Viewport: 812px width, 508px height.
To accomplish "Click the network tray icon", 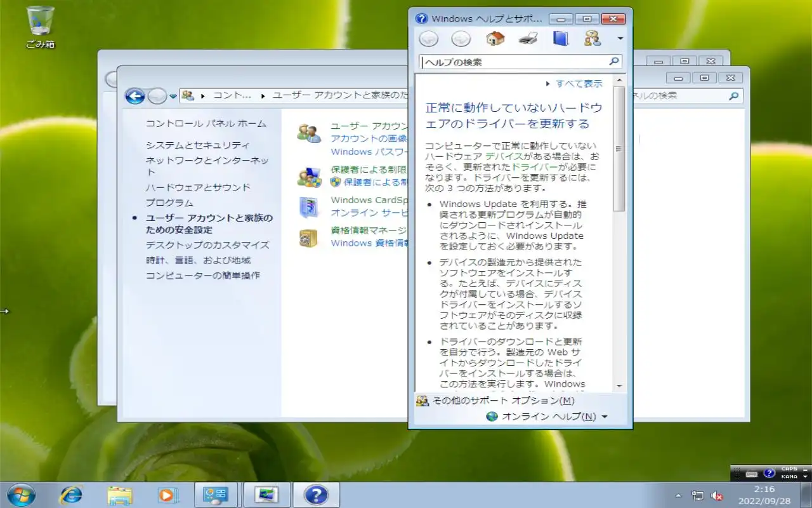I will pyautogui.click(x=697, y=495).
